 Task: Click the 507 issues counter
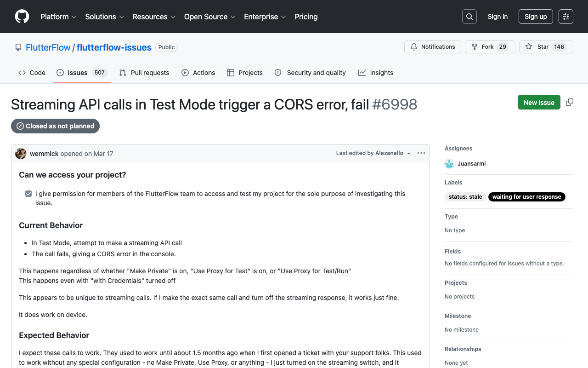(99, 73)
